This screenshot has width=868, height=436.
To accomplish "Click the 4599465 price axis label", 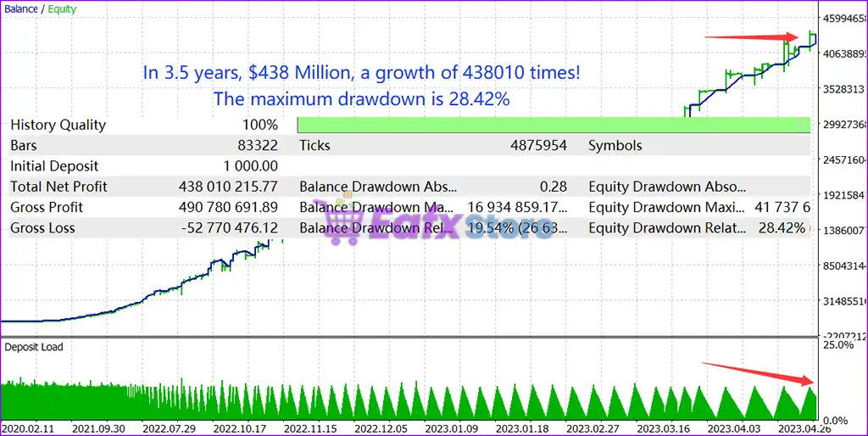I will [845, 19].
